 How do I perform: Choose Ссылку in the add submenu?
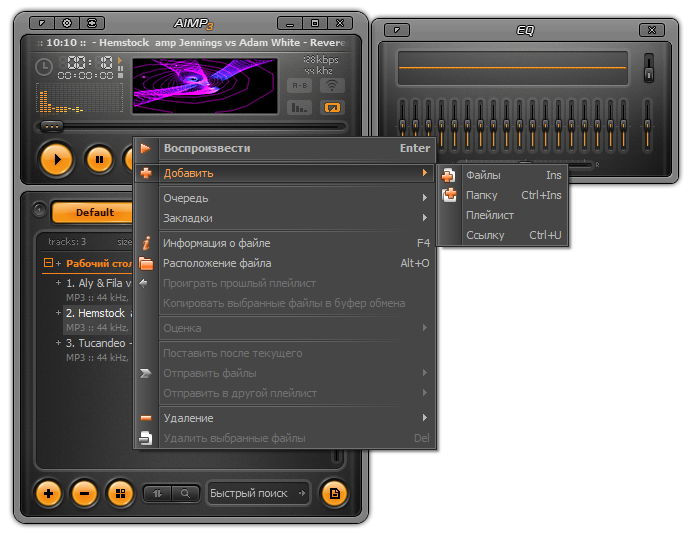pos(503,235)
